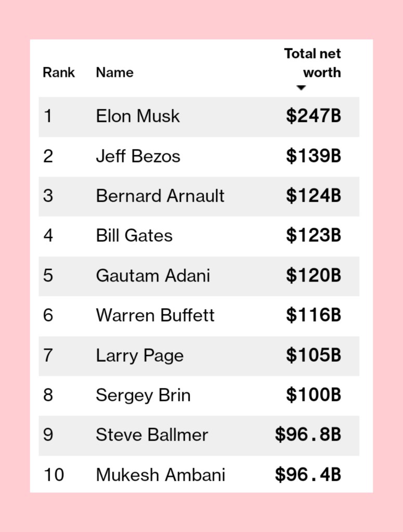Select the $96.8B net worth cell
The image size is (403, 532).
[308, 435]
